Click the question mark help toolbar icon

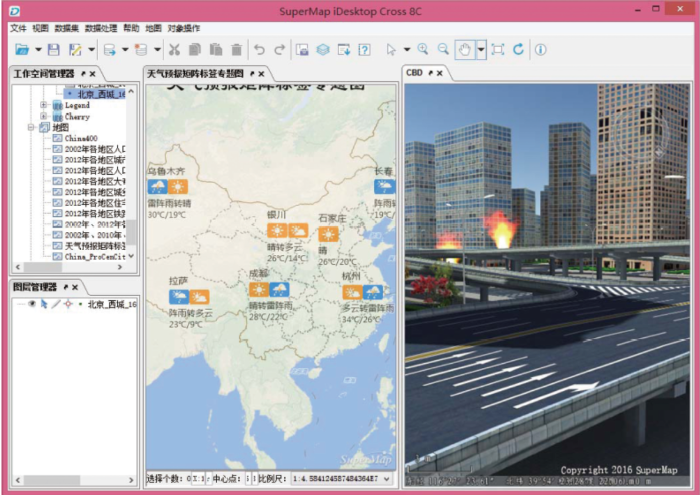pos(364,50)
